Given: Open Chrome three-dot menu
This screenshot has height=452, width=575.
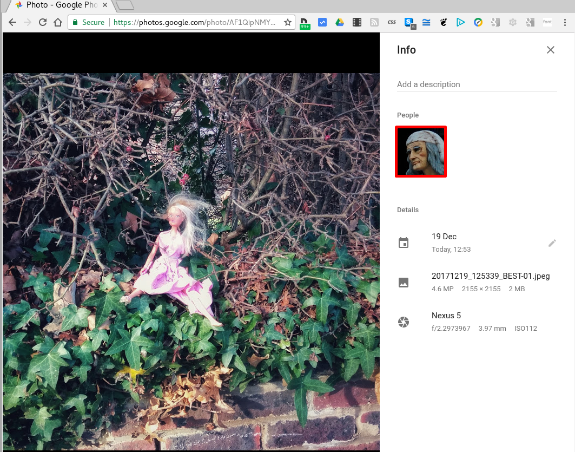Looking at the screenshot, I should tap(564, 22).
